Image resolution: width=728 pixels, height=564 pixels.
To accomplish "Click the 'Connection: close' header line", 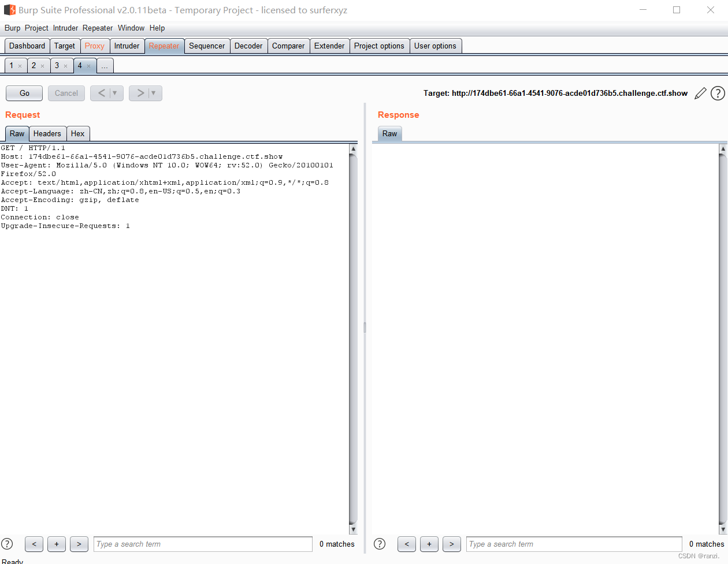I will click(40, 218).
